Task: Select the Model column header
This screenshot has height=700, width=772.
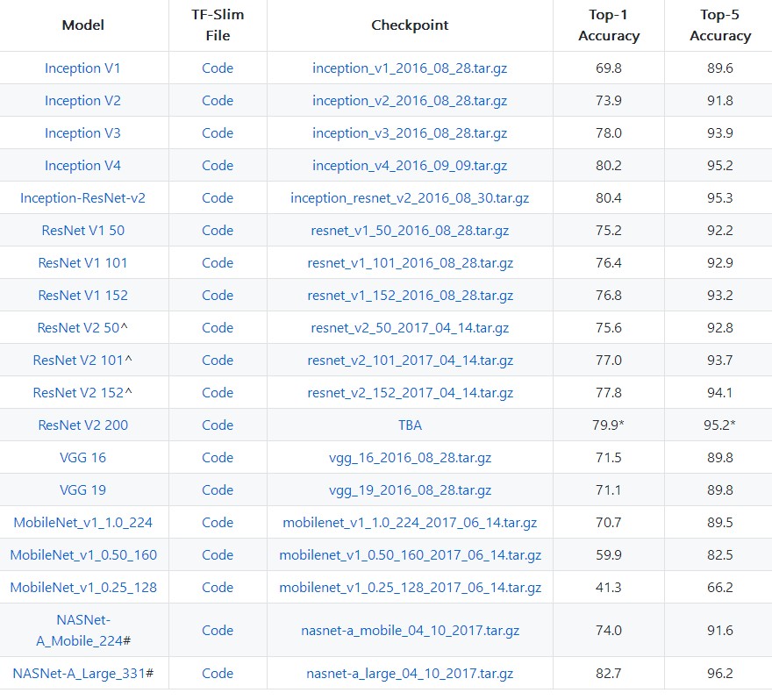Action: tap(82, 25)
